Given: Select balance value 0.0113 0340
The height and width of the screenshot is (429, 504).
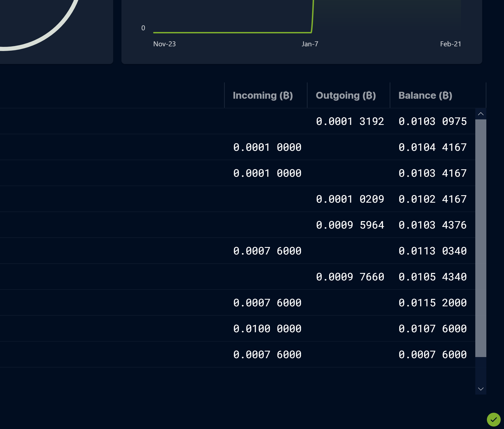Looking at the screenshot, I should pos(433,251).
